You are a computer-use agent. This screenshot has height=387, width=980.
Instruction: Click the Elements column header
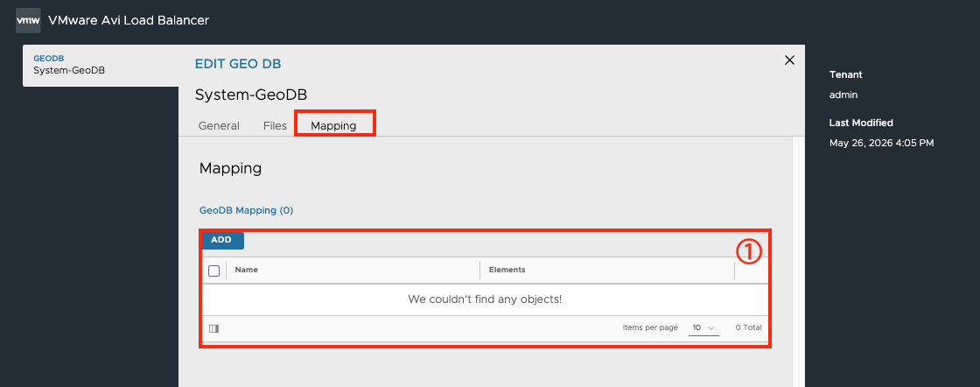tap(507, 270)
